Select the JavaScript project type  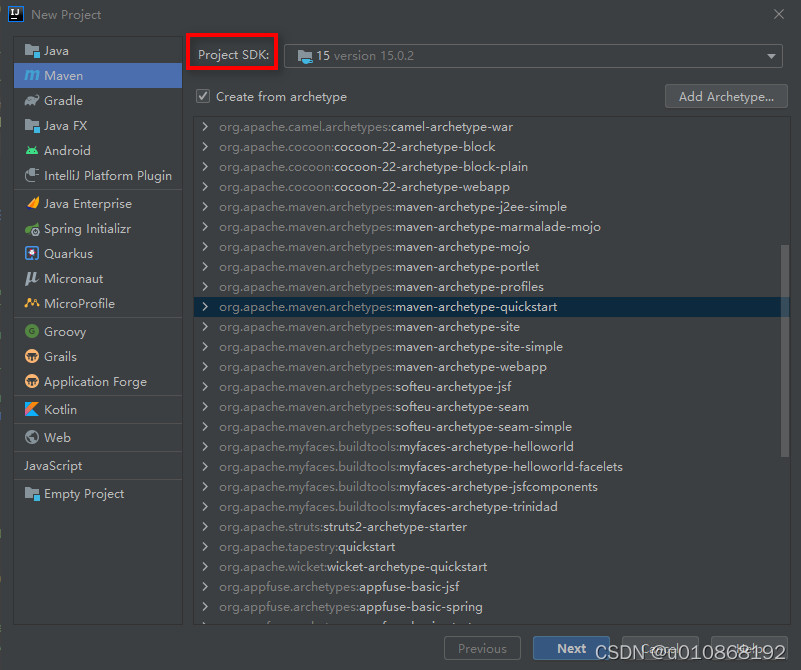point(53,466)
